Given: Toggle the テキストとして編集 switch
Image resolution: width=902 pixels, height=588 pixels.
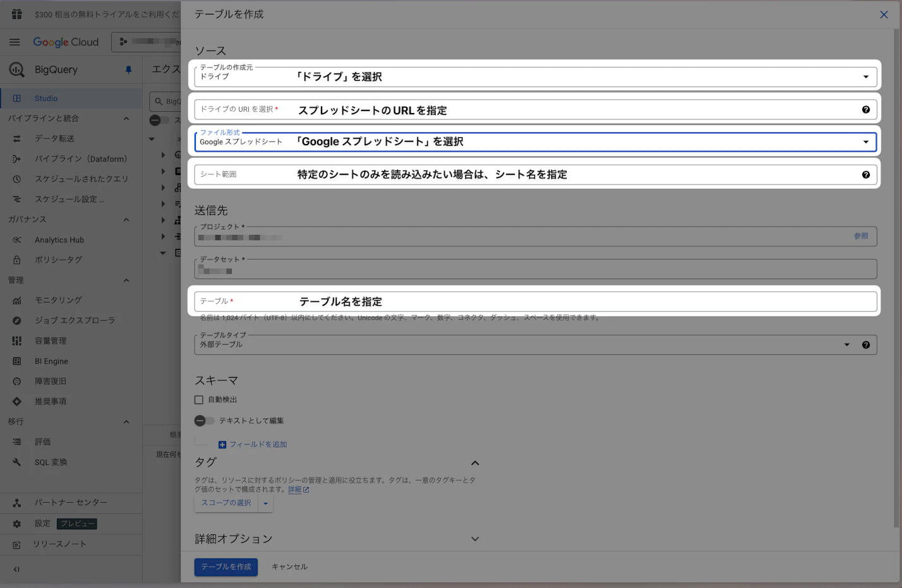Looking at the screenshot, I should [204, 421].
